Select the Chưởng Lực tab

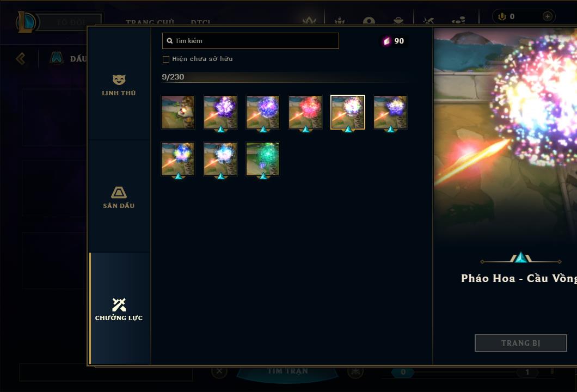click(119, 310)
